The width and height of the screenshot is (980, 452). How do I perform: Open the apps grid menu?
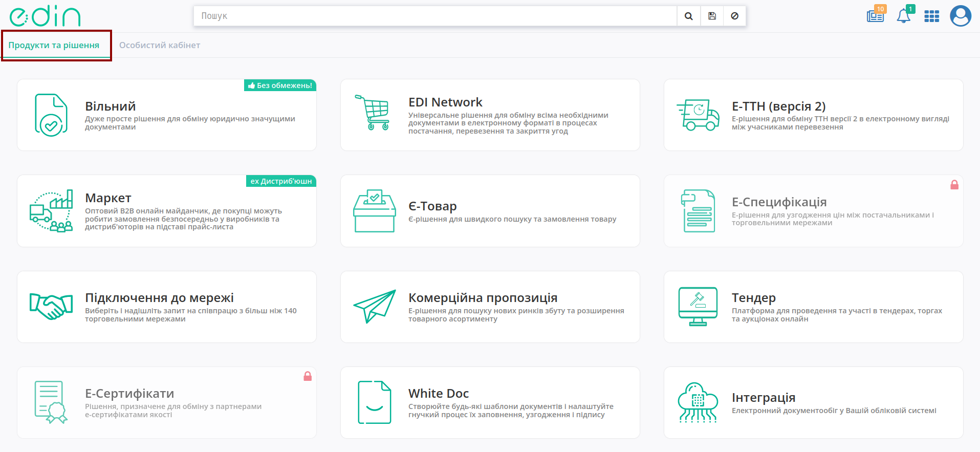pos(931,16)
